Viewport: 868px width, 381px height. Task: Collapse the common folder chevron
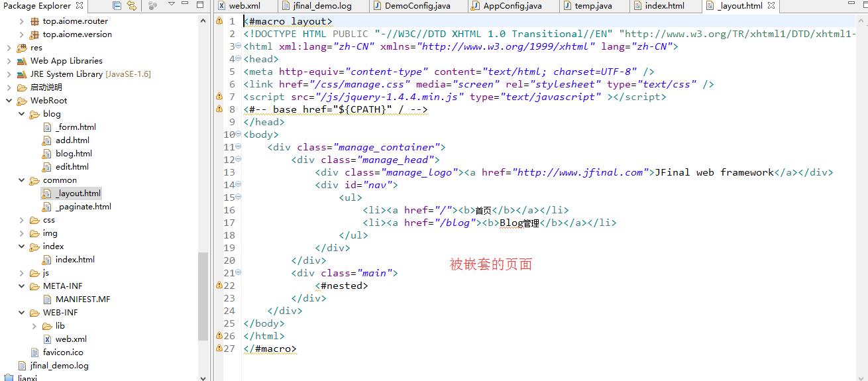(x=21, y=180)
